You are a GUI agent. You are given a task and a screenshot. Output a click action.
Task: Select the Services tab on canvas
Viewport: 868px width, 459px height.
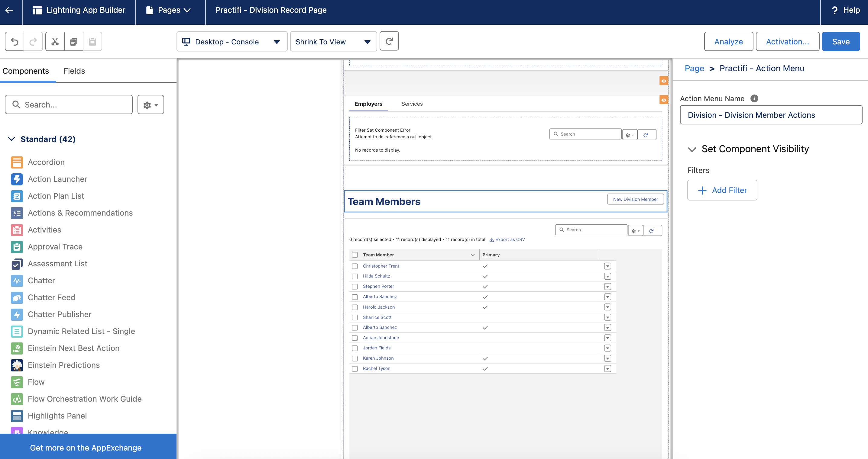[412, 104]
